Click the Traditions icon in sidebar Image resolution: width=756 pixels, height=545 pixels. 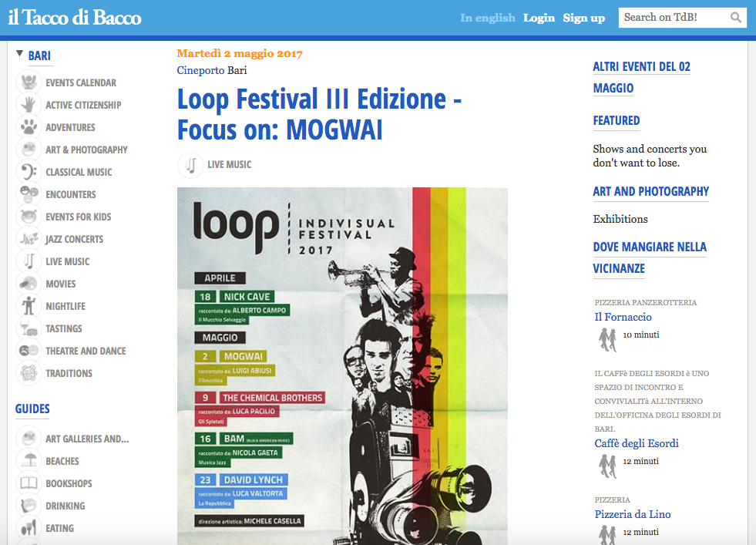29,373
